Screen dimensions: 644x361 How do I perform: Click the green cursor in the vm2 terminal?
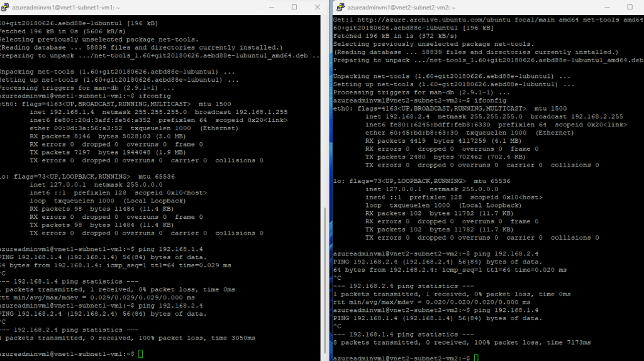pos(477,358)
